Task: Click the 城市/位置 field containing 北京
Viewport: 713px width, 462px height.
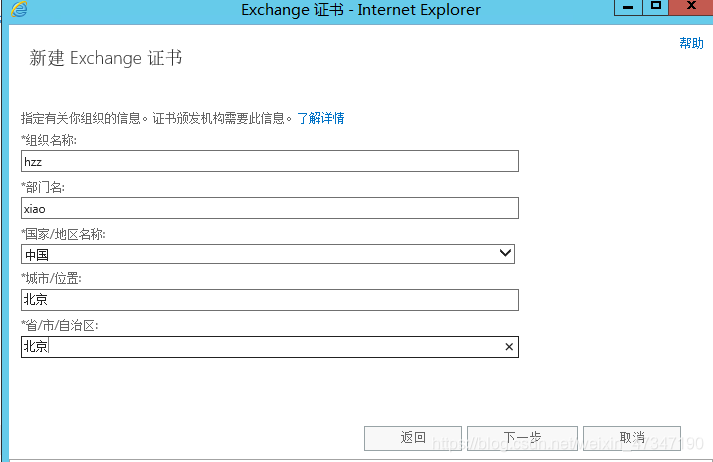Action: [270, 300]
